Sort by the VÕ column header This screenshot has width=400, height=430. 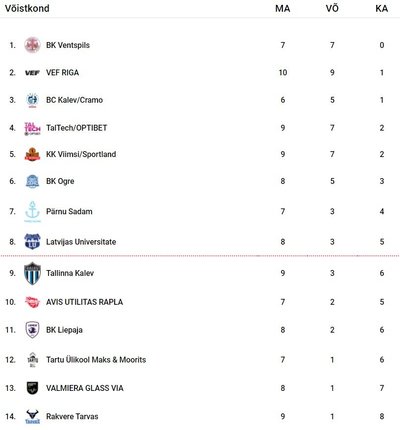(x=332, y=8)
